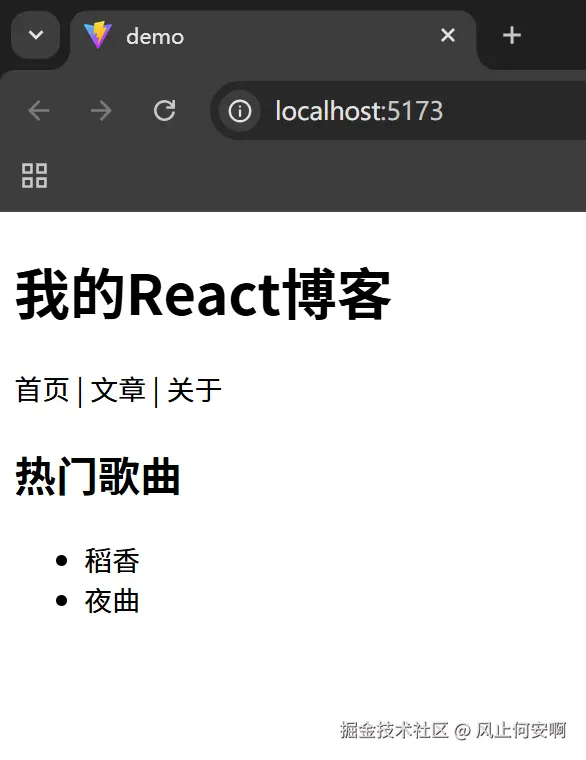Close the demo tab
The image size is (586, 760).
click(448, 35)
